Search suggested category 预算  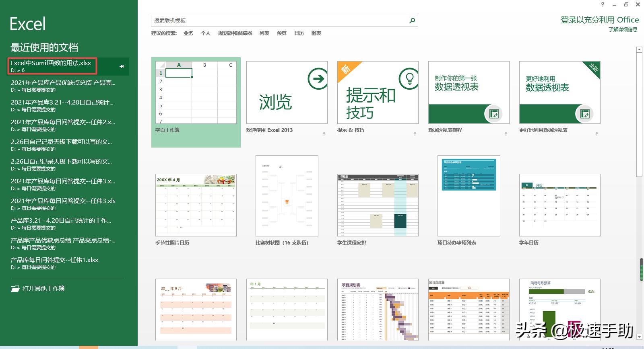point(282,33)
